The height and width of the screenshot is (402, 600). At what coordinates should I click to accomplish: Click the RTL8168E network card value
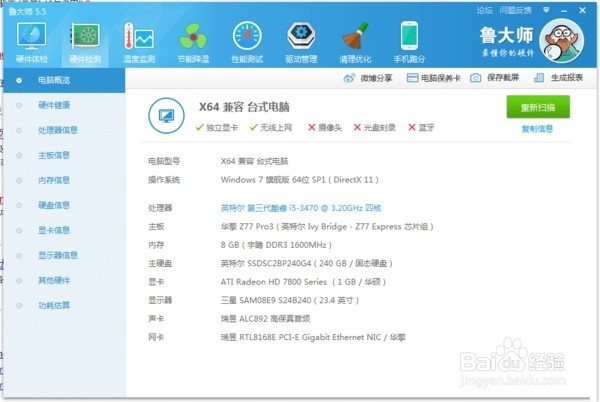(x=313, y=337)
